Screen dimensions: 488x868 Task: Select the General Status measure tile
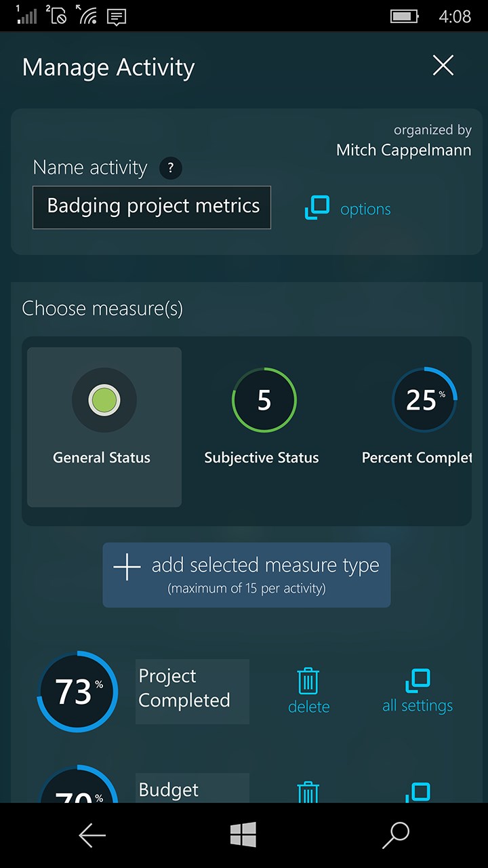click(104, 427)
